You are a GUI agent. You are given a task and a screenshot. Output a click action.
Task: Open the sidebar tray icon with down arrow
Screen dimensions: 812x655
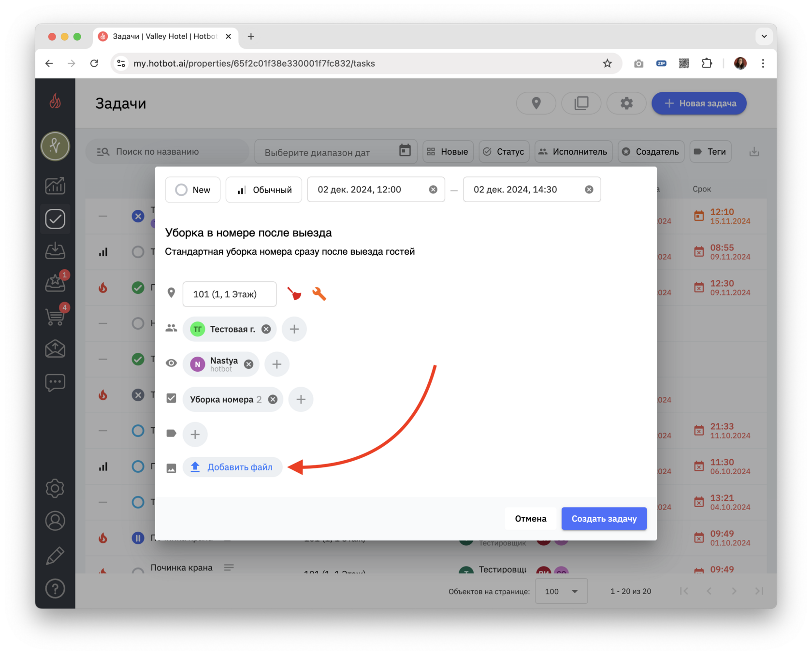click(x=55, y=251)
